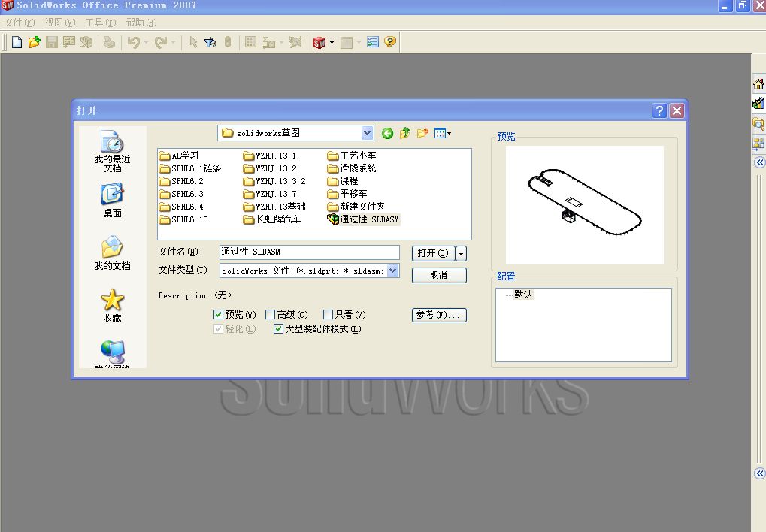766x532 pixels.
Task: Click the dialog help question button
Action: [x=659, y=111]
